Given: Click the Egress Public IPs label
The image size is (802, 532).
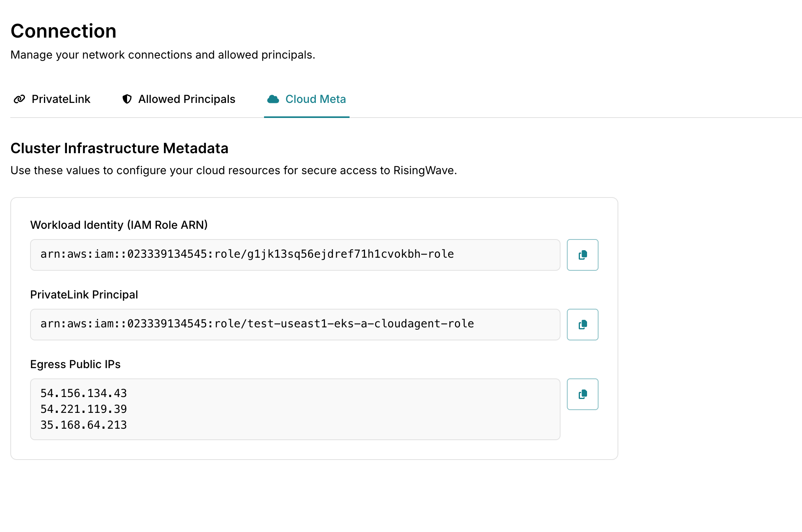Looking at the screenshot, I should click(x=75, y=364).
